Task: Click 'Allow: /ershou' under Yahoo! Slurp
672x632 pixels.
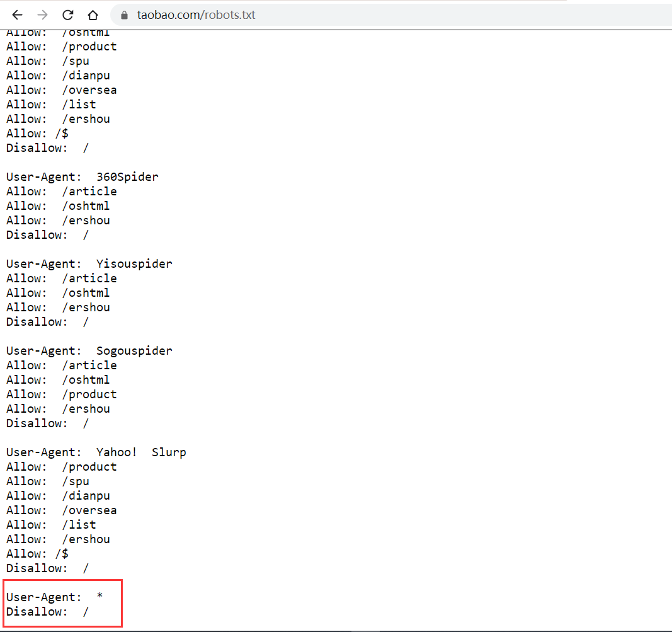Action: (58, 539)
